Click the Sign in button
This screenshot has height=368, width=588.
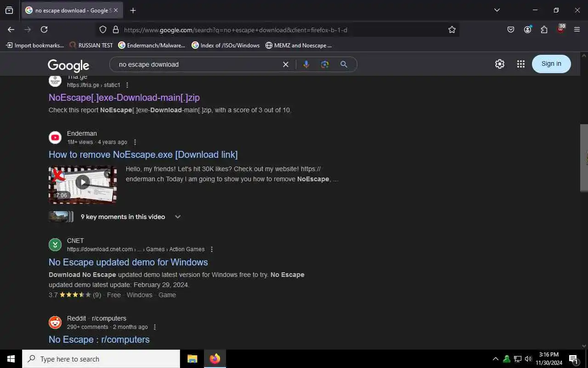point(551,63)
